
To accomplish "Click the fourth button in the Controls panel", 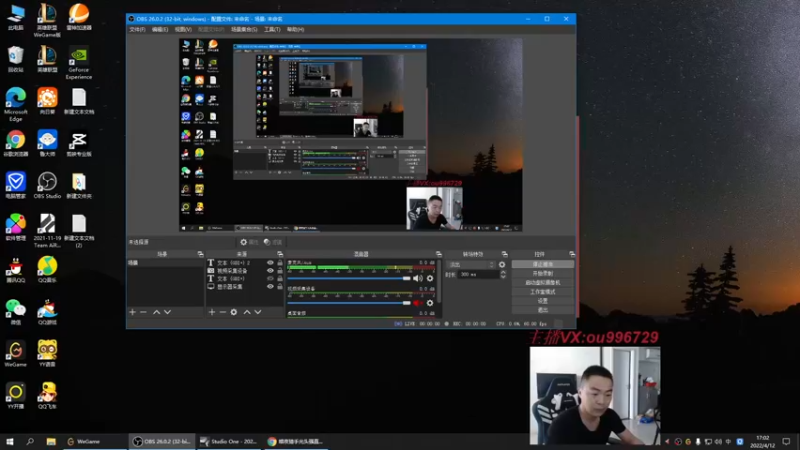I will coord(542,292).
